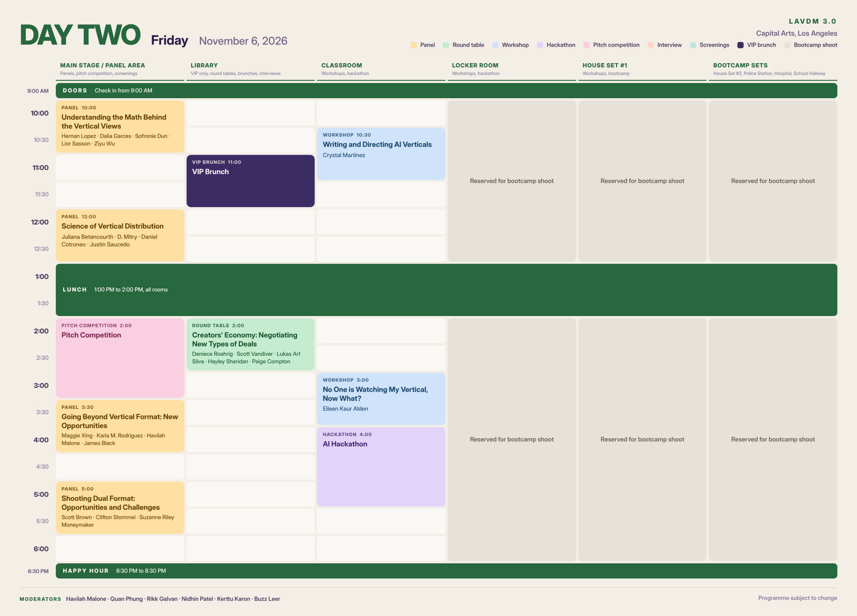The image size is (857, 616).
Task: Click the Hackathon purple legend swatch
Action: [540, 45]
